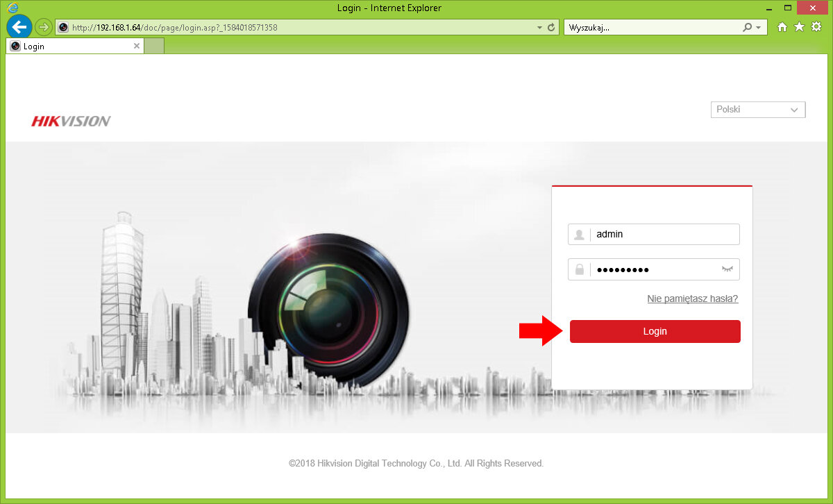Expand the Polski language dropdown

coord(758,110)
